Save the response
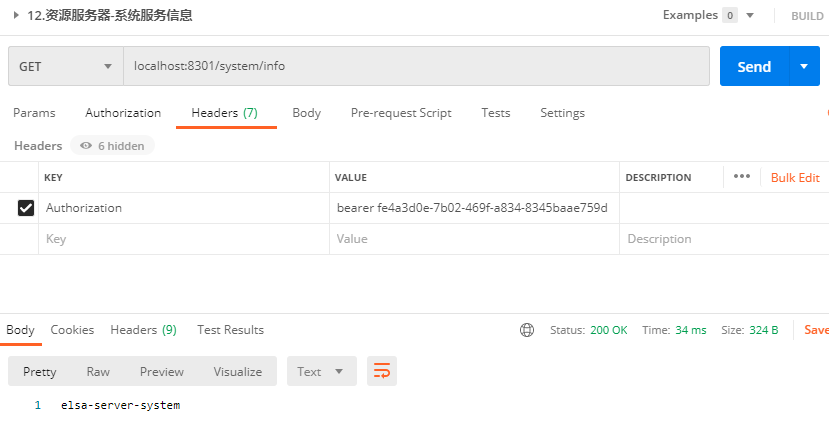The image size is (829, 428). click(816, 330)
